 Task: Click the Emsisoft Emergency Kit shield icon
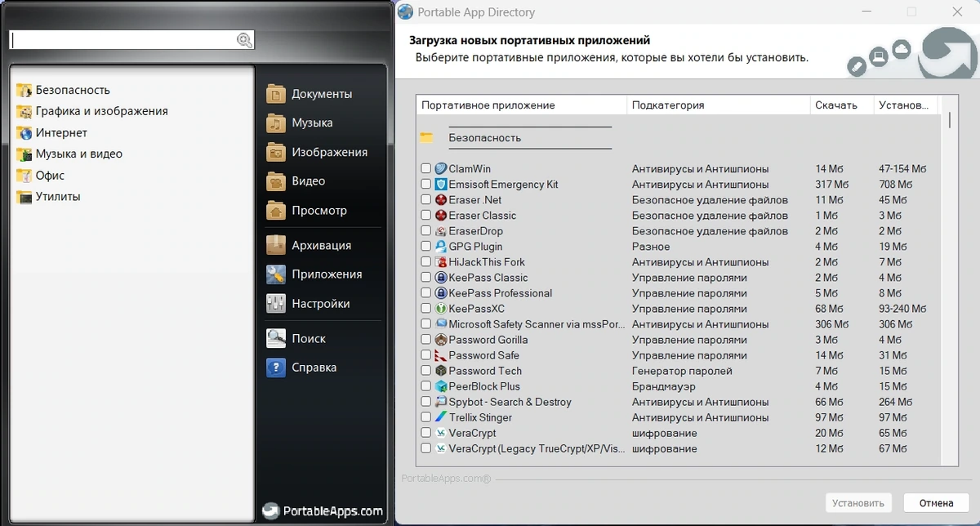pos(441,185)
